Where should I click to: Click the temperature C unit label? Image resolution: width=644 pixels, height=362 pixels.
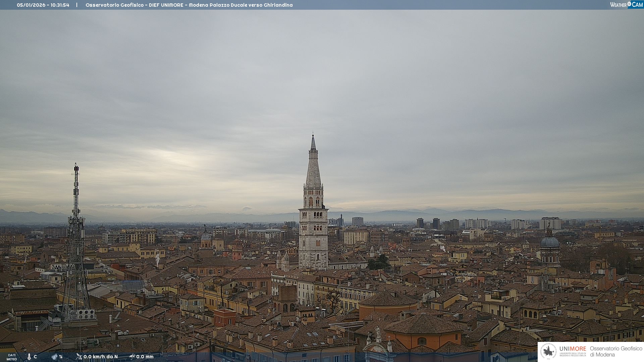[x=35, y=357]
